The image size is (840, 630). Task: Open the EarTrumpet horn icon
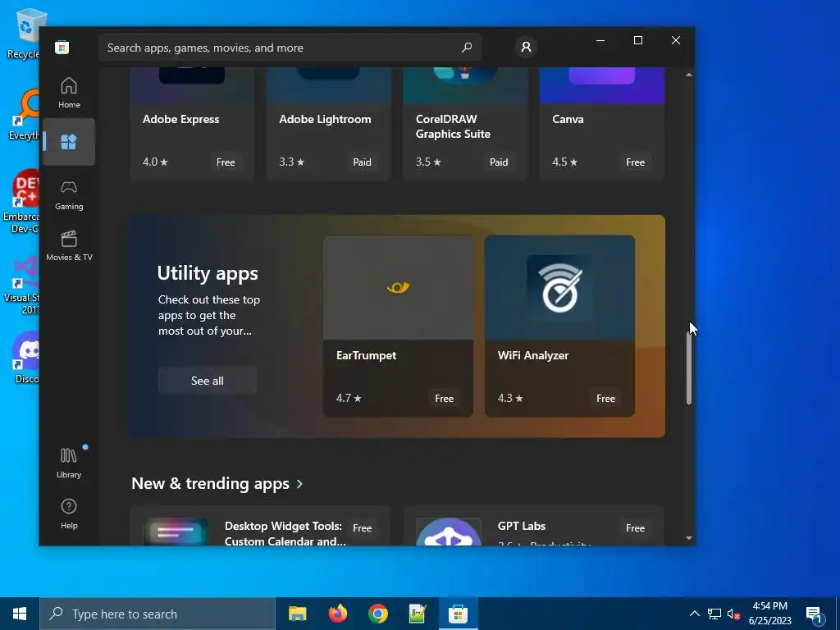[398, 288]
